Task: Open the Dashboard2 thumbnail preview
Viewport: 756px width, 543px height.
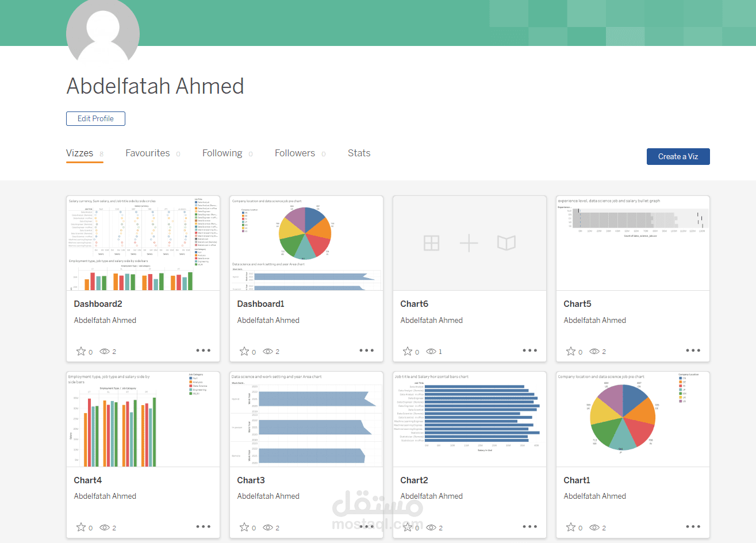Action: [x=143, y=244]
